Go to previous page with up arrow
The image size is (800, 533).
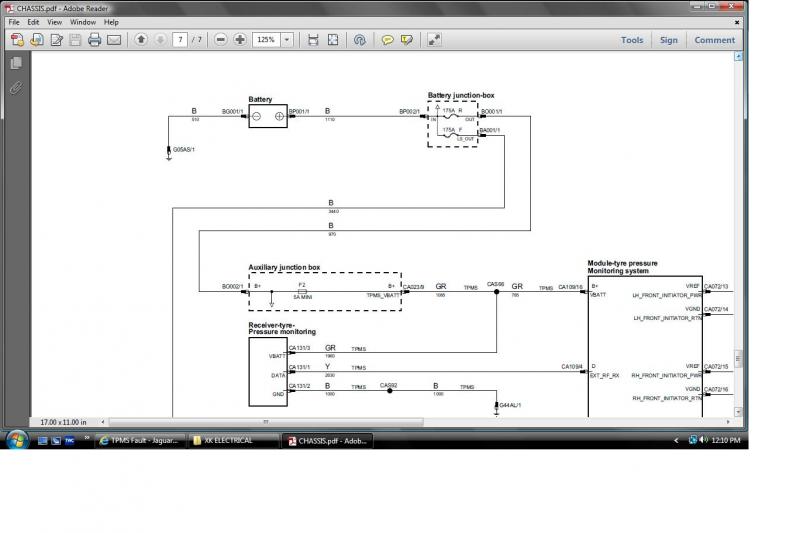141,39
